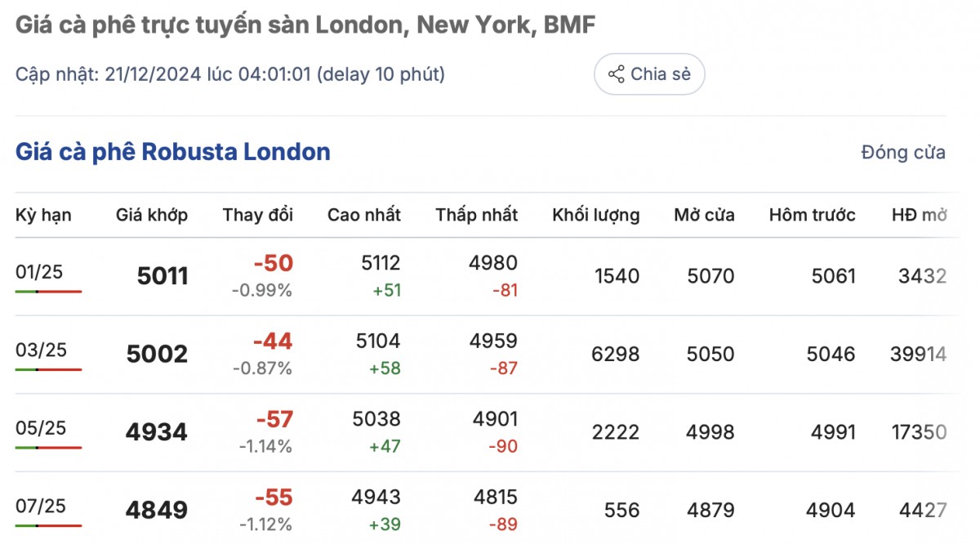The image size is (980, 545).
Task: Select the Thấp nhất column header
Action: click(476, 215)
